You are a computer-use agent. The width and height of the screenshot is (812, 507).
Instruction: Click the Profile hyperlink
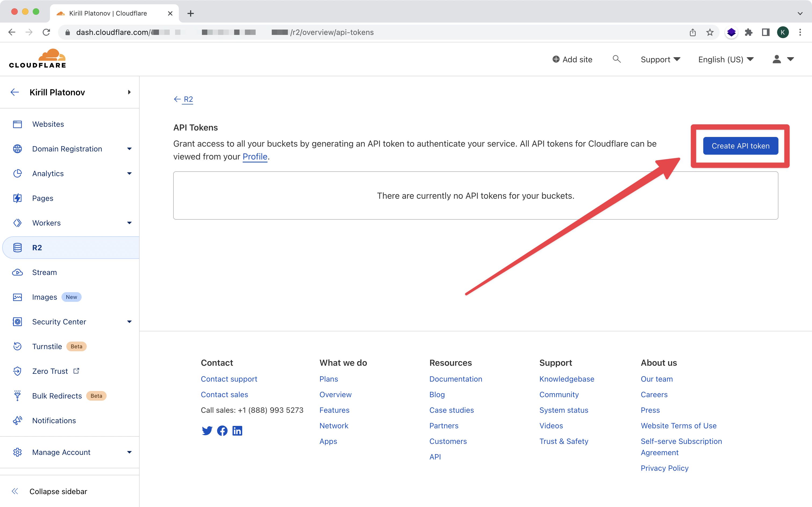(x=255, y=156)
